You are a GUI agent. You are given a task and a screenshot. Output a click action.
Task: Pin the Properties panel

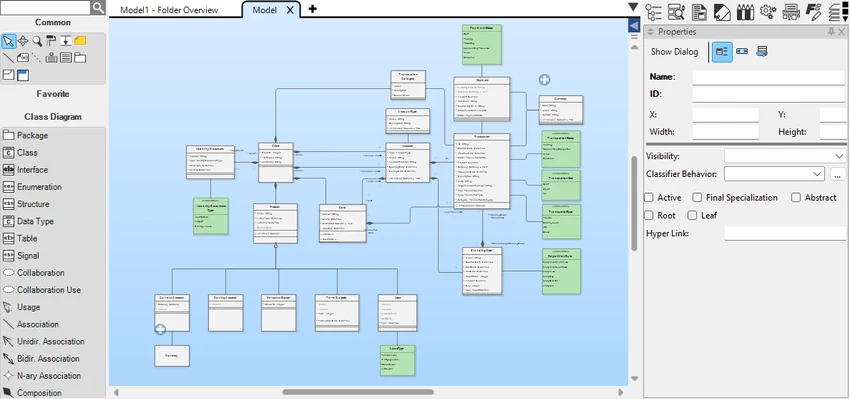pos(831,32)
